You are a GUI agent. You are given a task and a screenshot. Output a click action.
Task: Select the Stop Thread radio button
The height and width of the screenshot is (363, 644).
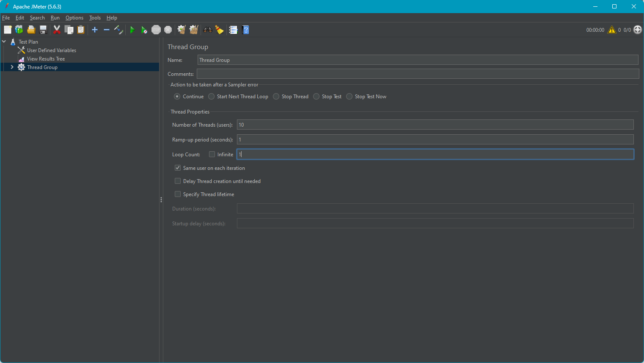pos(276,97)
